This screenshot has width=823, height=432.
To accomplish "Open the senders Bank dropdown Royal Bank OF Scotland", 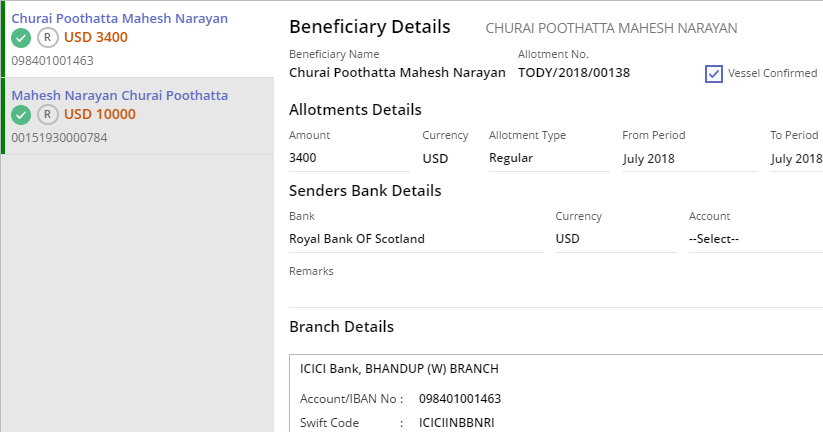I will tap(416, 239).
